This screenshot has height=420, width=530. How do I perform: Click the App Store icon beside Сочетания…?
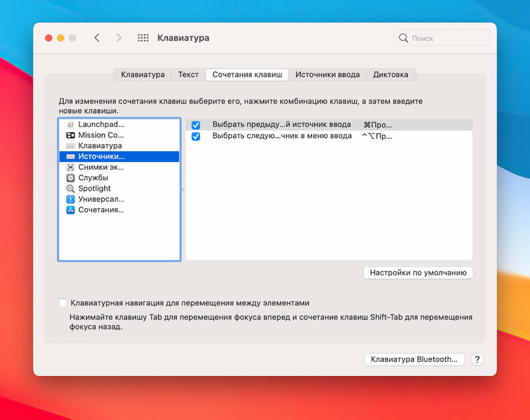[70, 210]
